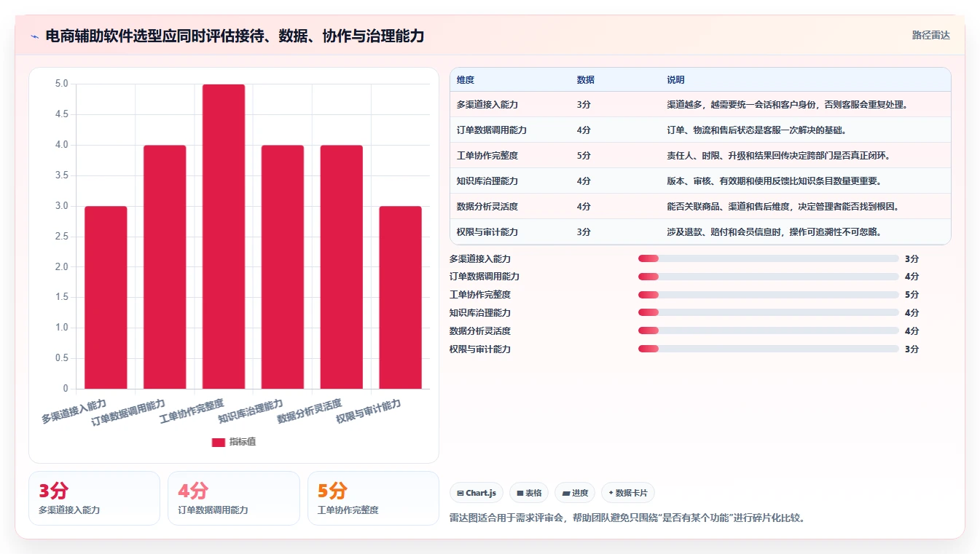Click the 订单数据调用能力 bar in the chart

[165, 266]
